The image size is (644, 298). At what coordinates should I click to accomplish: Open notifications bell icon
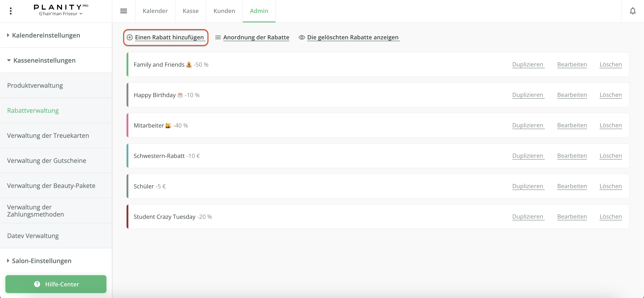click(633, 11)
